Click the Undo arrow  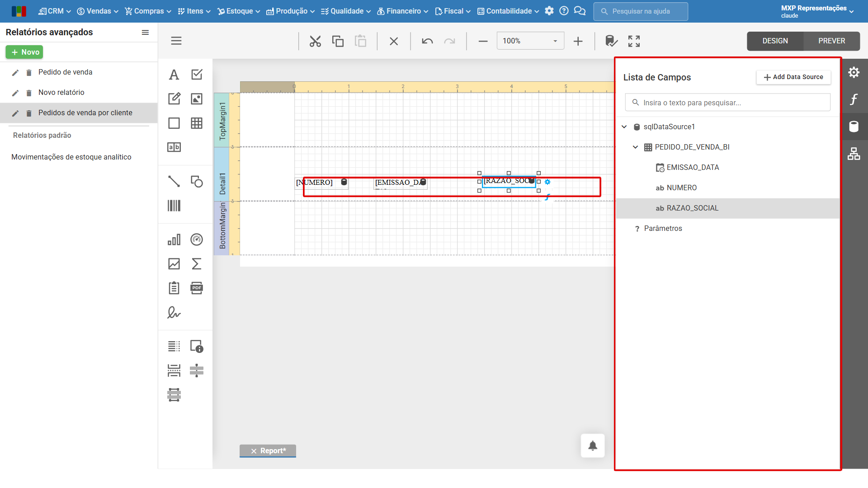427,41
